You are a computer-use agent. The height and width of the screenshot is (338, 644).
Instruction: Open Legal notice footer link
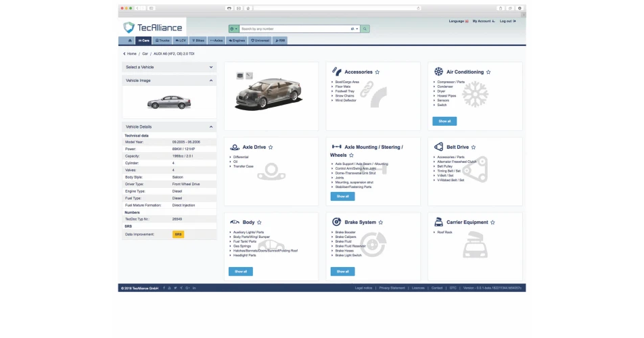[x=363, y=288]
